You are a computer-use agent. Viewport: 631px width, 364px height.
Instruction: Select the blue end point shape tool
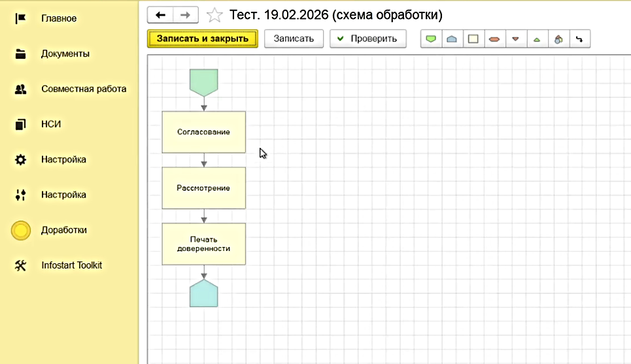[451, 39]
